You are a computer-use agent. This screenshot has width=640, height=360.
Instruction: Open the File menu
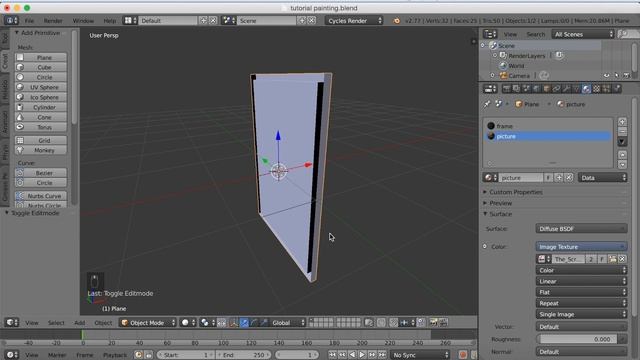(x=29, y=20)
